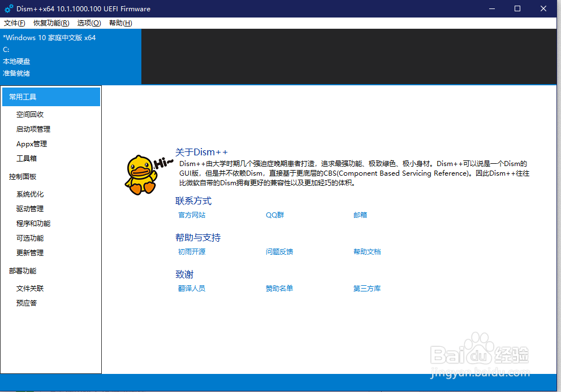Open the 恢复功能(R) menu
Screen dimensions: 561x392
[50, 23]
